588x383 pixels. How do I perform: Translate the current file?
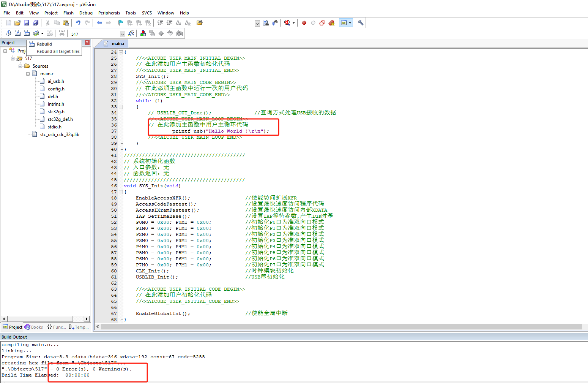(8, 33)
